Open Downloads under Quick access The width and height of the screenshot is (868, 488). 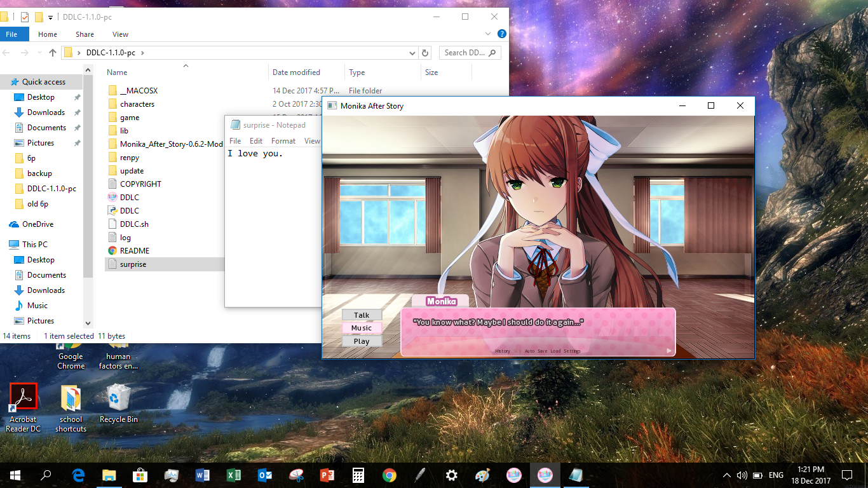[46, 112]
